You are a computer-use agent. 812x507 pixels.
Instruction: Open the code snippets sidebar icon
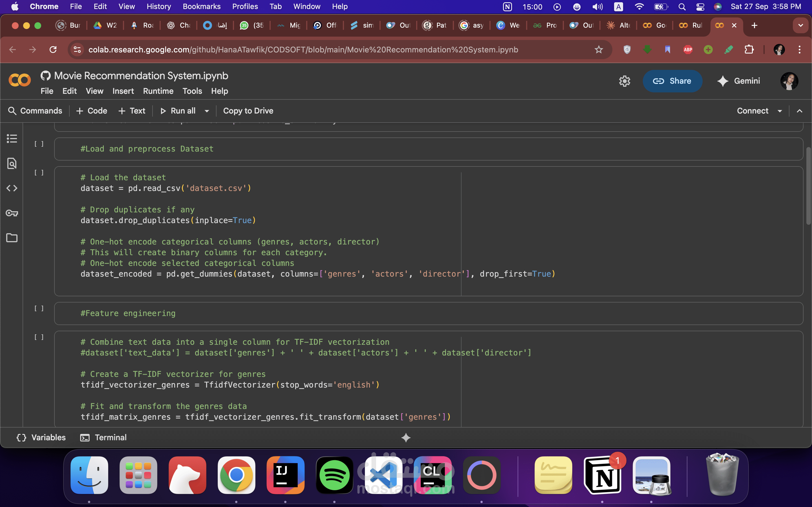pyautogui.click(x=12, y=188)
